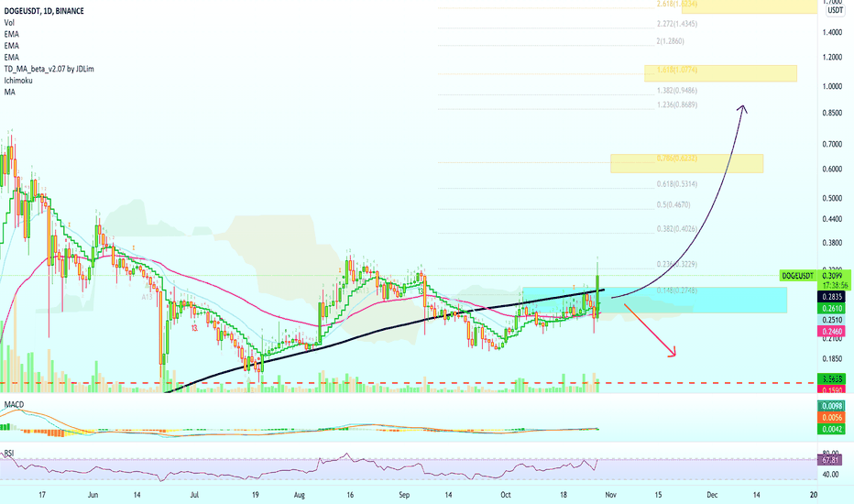
Task: Click the 19 date label after Jul
Action: pyautogui.click(x=255, y=495)
